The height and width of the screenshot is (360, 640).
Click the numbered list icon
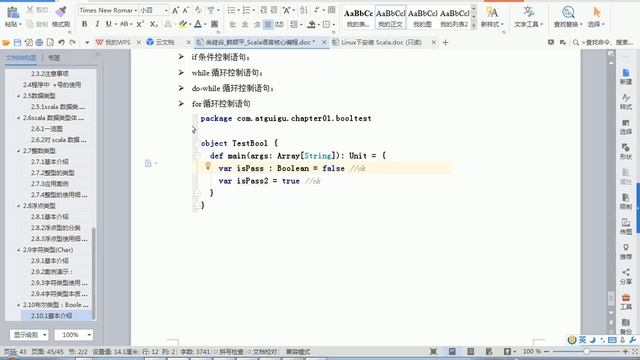coord(246,10)
